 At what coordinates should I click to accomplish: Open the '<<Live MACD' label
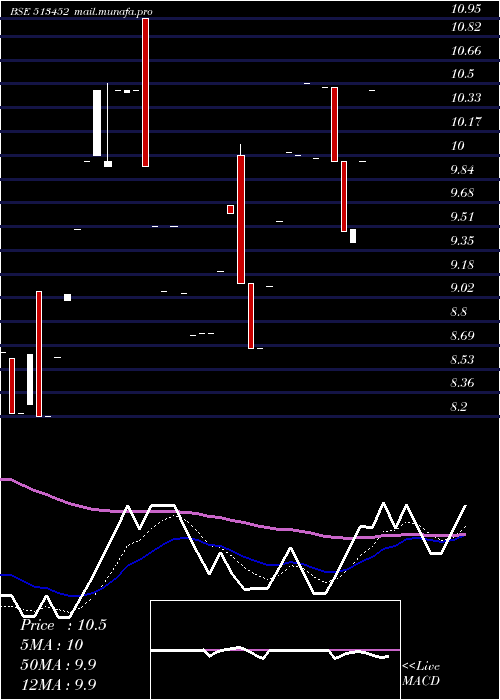(421, 673)
